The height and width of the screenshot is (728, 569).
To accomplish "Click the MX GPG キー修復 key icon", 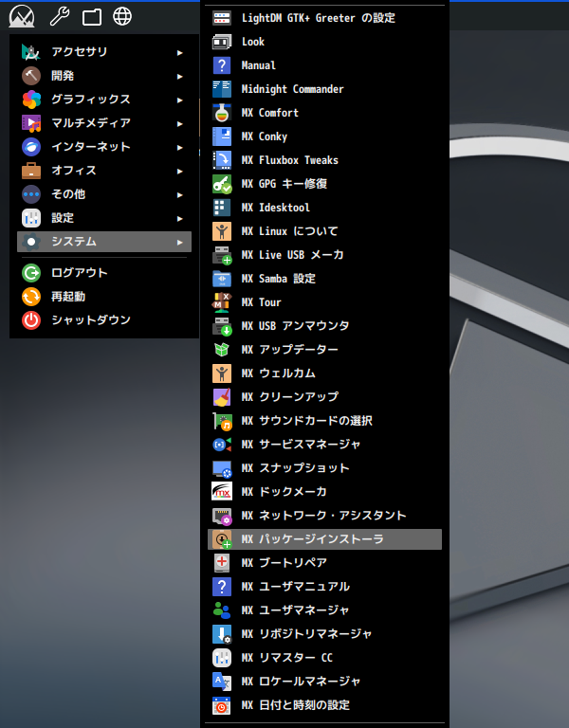I will click(x=222, y=184).
